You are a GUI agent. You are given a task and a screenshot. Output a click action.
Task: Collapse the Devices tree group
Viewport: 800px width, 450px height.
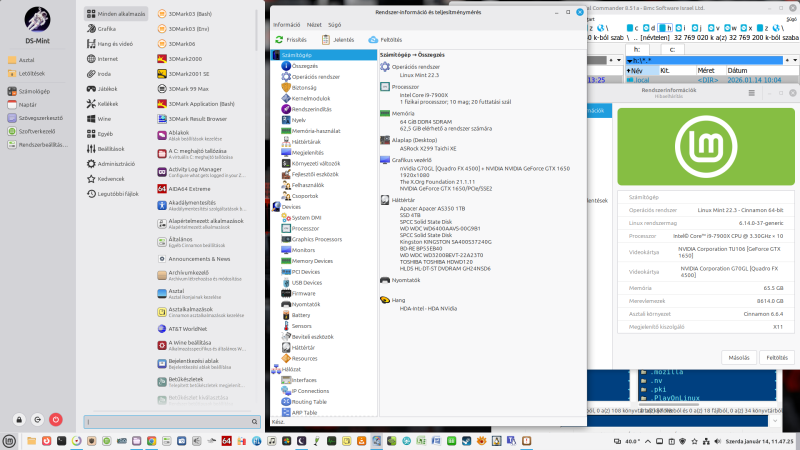(286, 207)
